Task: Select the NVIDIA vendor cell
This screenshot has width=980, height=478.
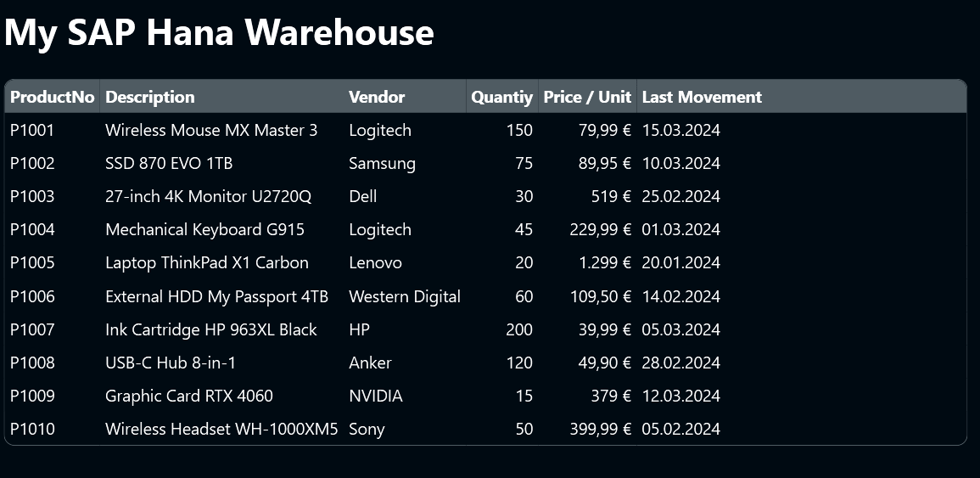Action: coord(376,396)
